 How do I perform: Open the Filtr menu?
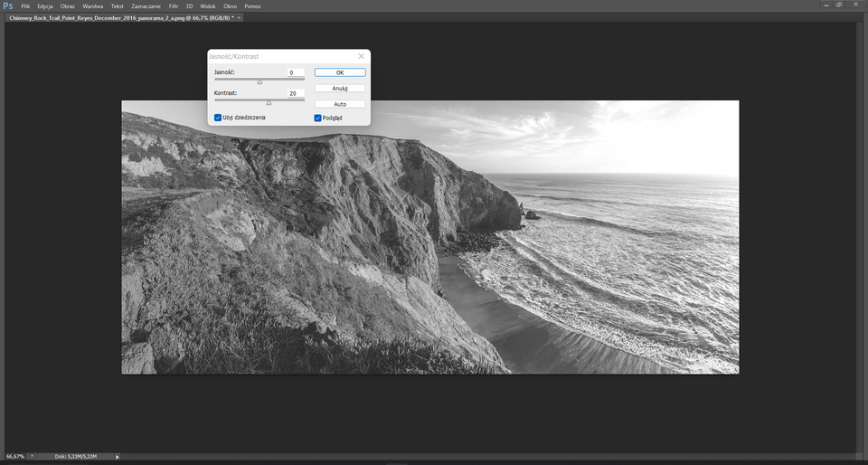click(x=174, y=6)
